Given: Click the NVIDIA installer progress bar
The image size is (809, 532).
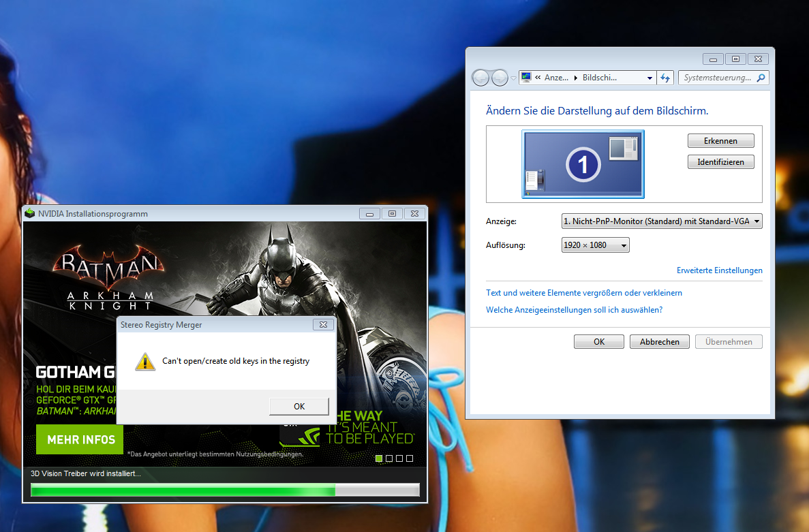Looking at the screenshot, I should pos(225,490).
